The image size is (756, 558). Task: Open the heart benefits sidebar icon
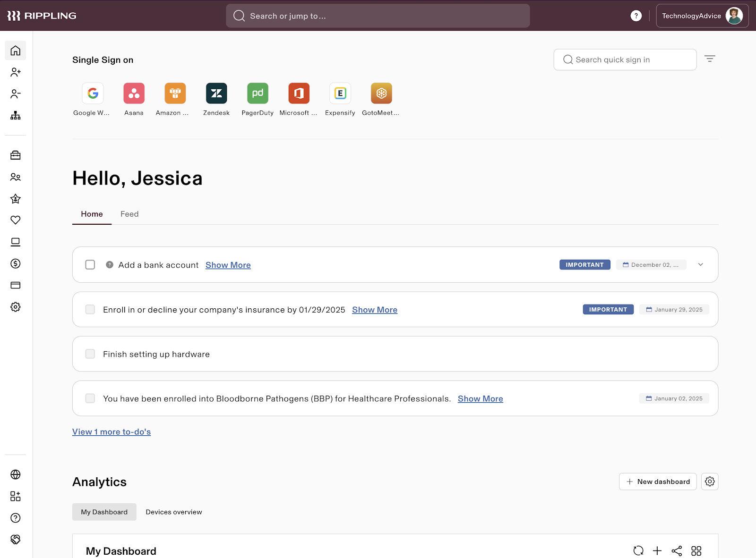16,220
